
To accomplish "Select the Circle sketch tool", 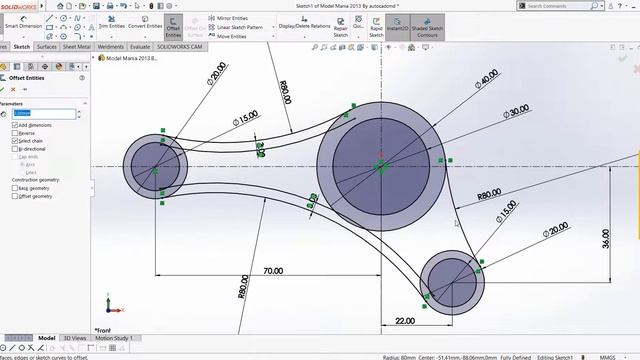I will (64, 18).
